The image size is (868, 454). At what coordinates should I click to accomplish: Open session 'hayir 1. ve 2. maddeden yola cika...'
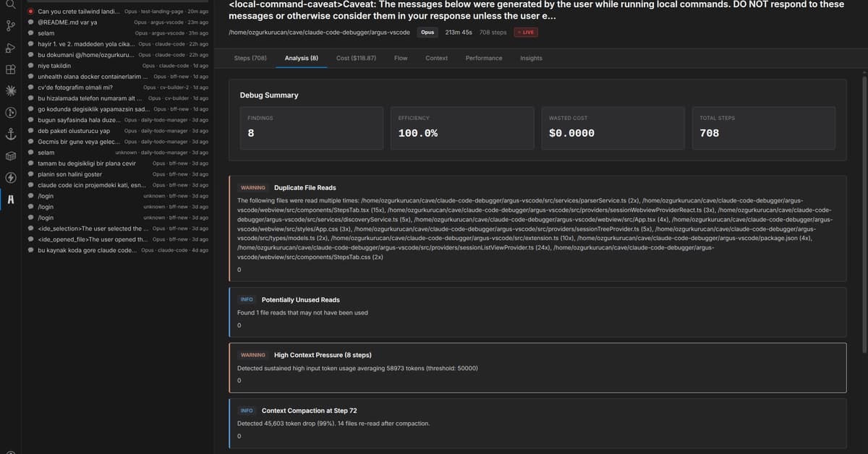[x=118, y=44]
